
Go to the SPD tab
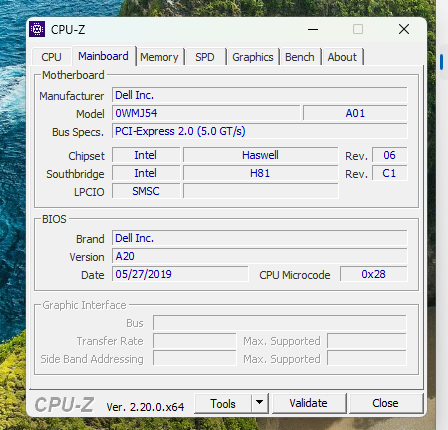(205, 57)
